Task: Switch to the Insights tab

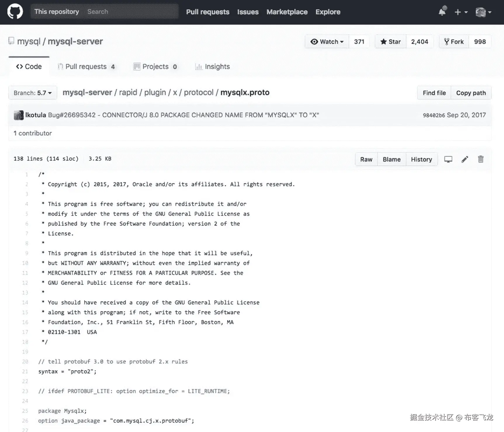Action: [x=212, y=67]
